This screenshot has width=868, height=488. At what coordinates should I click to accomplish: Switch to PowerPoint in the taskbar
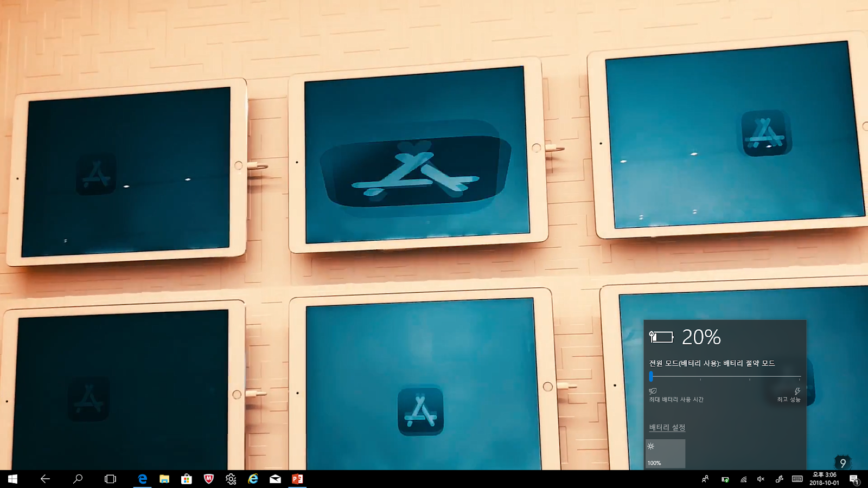(x=297, y=479)
